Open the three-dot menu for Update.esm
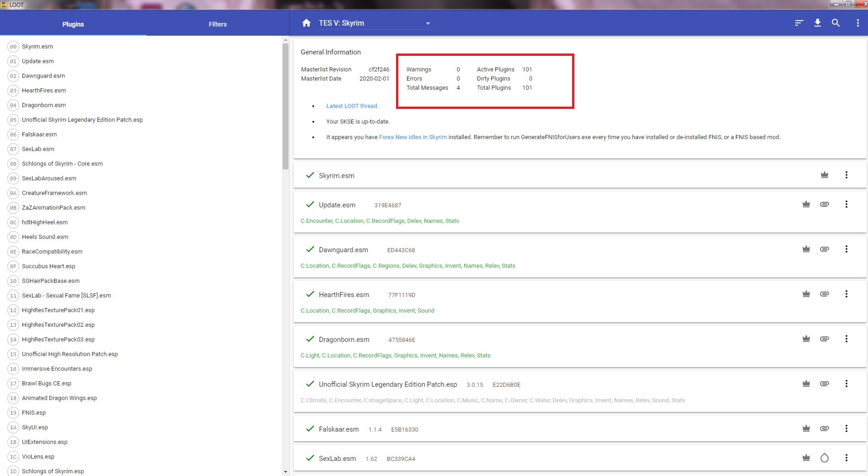This screenshot has height=476, width=868. point(847,204)
